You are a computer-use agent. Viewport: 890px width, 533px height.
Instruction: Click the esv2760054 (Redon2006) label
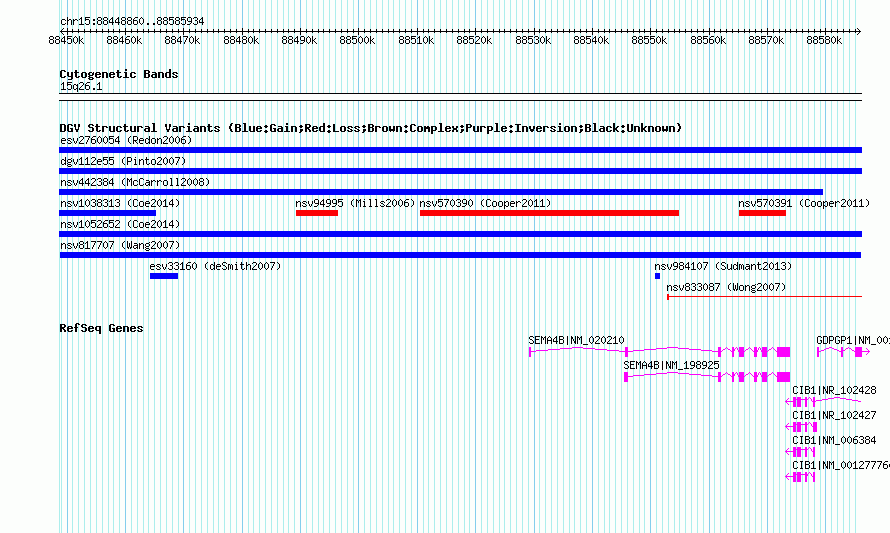coord(126,140)
